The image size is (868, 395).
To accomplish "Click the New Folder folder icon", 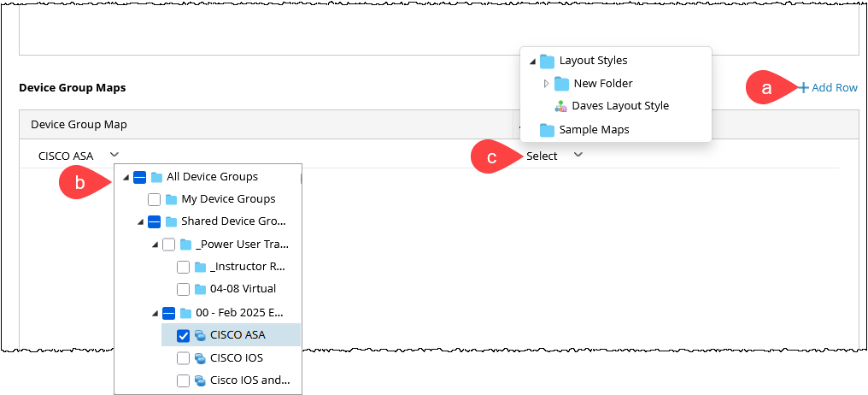I will 562,84.
